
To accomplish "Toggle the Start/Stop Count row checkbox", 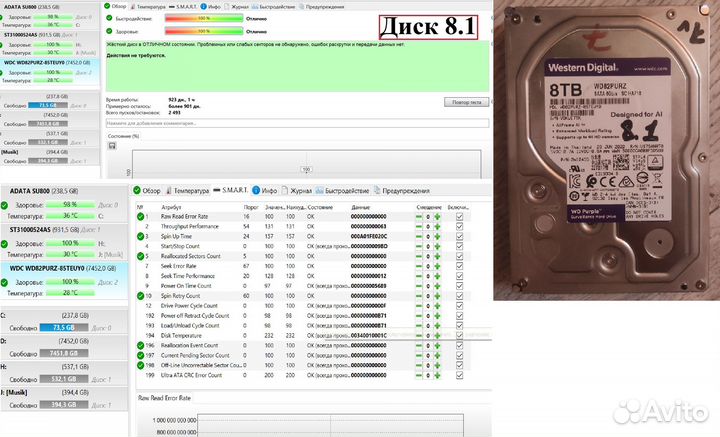I will (459, 247).
